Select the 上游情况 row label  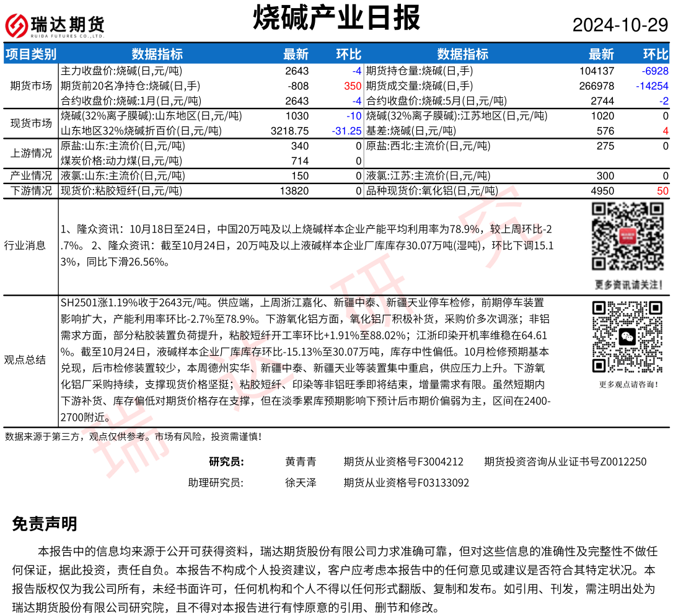pos(31,154)
